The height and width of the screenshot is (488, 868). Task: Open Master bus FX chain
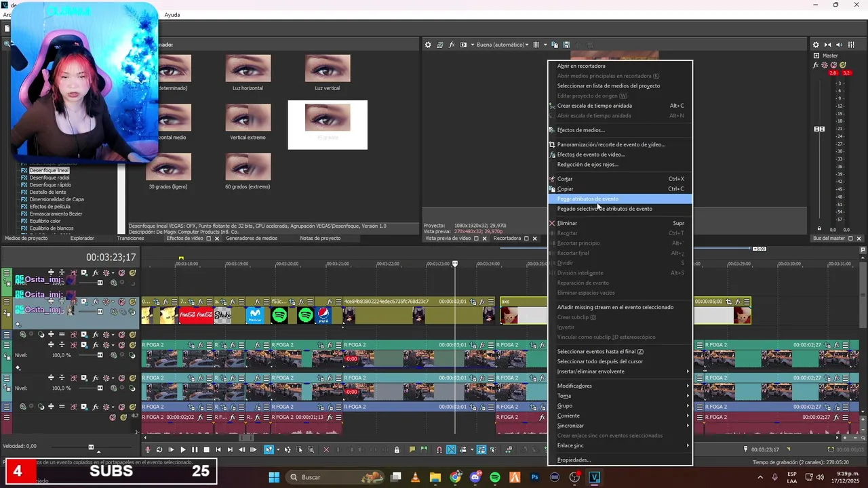coord(816,65)
